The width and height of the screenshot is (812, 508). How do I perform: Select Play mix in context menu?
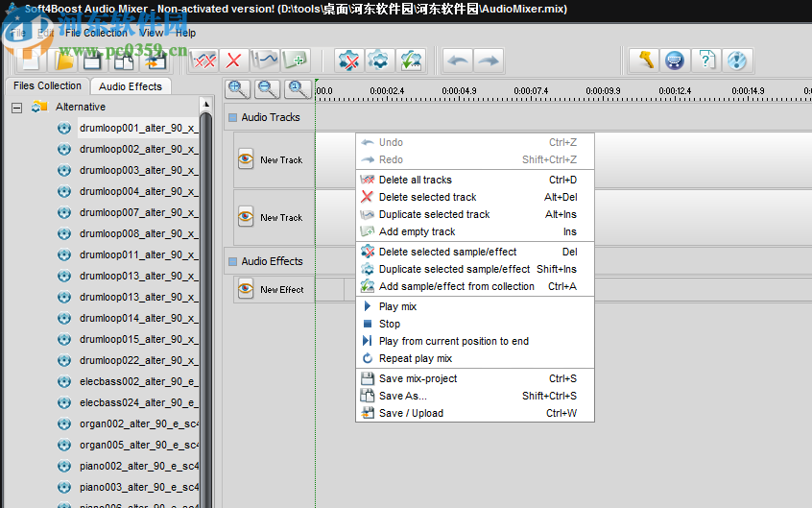coord(397,306)
